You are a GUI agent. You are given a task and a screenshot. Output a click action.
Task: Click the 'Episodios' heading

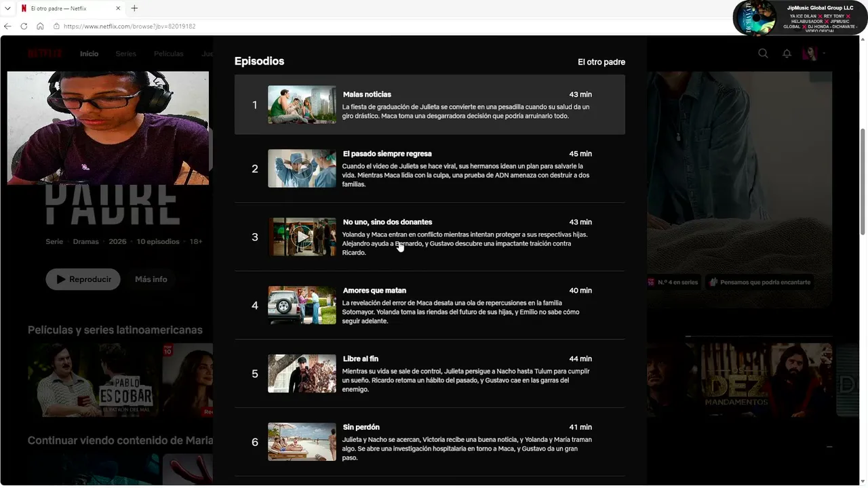coord(259,61)
